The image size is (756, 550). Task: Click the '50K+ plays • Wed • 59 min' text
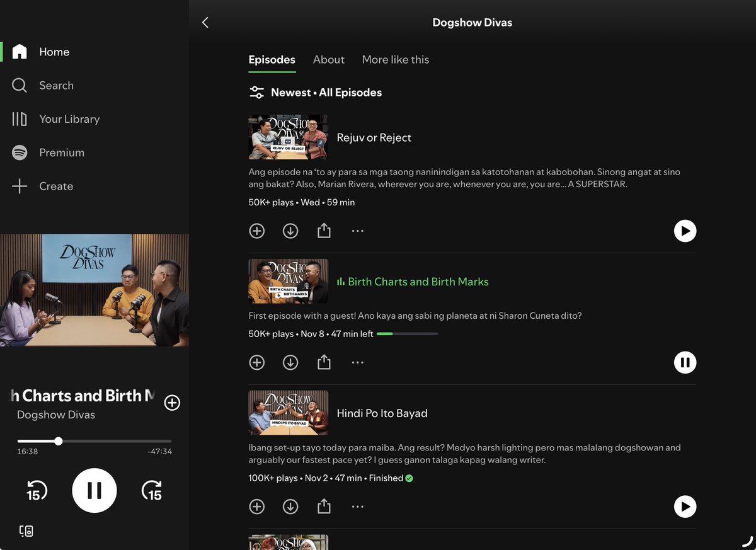tap(302, 202)
